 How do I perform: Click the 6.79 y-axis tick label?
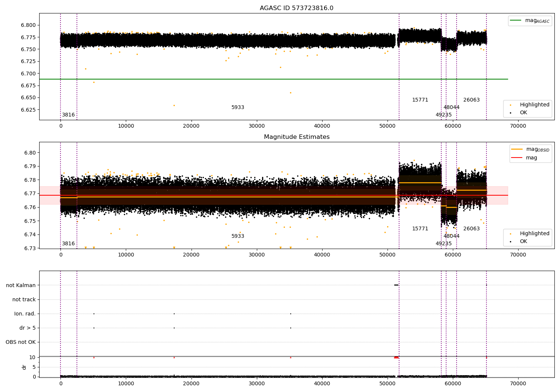pos(30,167)
